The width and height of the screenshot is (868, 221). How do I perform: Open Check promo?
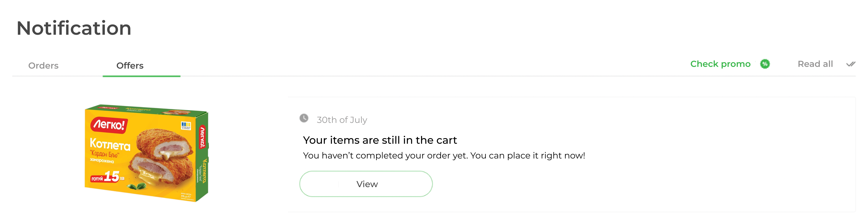(720, 64)
